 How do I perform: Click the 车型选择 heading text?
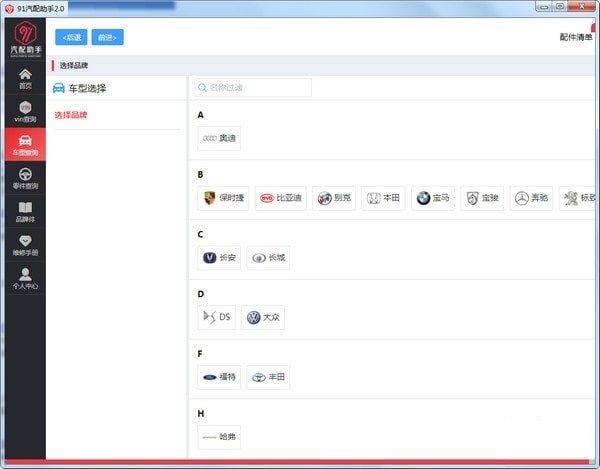point(87,88)
